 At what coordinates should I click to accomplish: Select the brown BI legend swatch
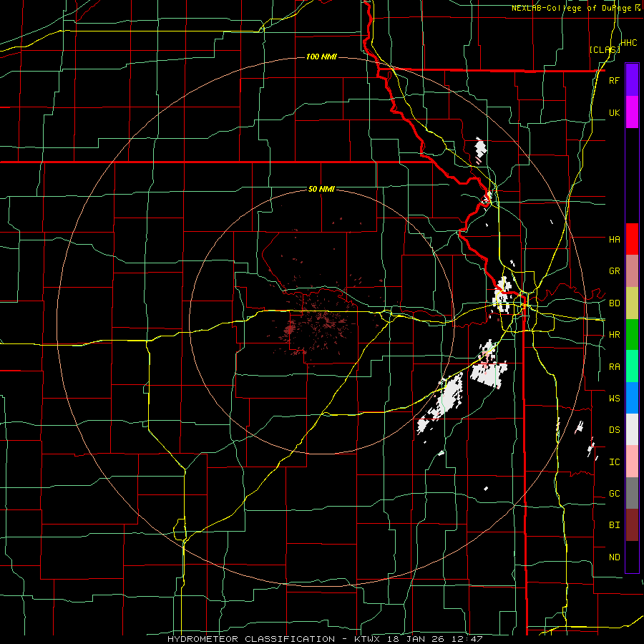tap(632, 525)
